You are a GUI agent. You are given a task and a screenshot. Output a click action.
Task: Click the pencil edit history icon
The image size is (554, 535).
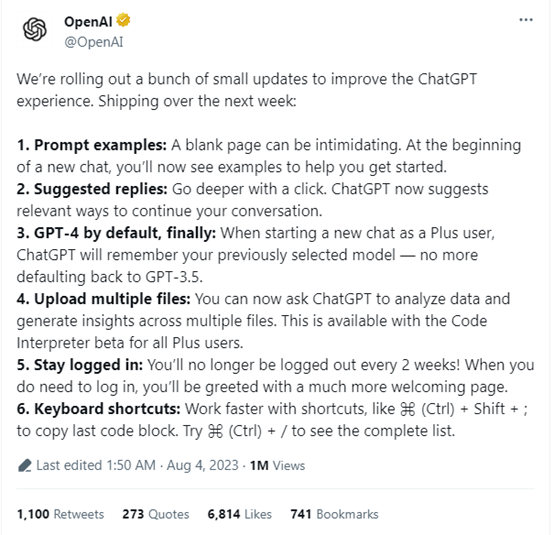24,465
